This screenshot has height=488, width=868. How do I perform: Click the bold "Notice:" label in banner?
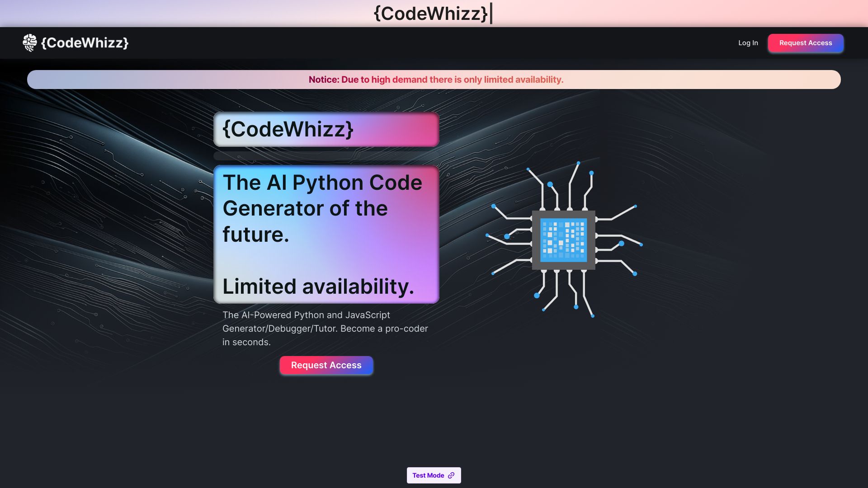click(324, 80)
